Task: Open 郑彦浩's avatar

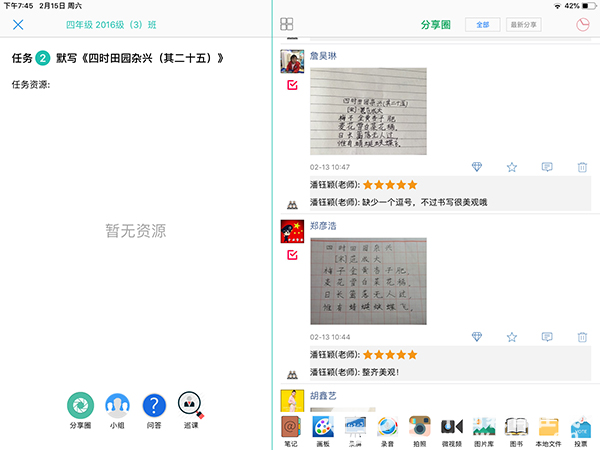Action: (292, 231)
